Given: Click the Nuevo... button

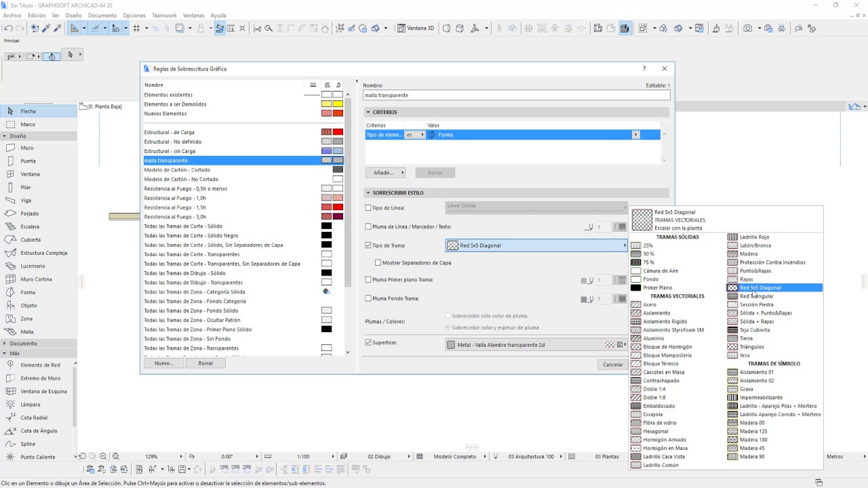Looking at the screenshot, I should click(163, 363).
